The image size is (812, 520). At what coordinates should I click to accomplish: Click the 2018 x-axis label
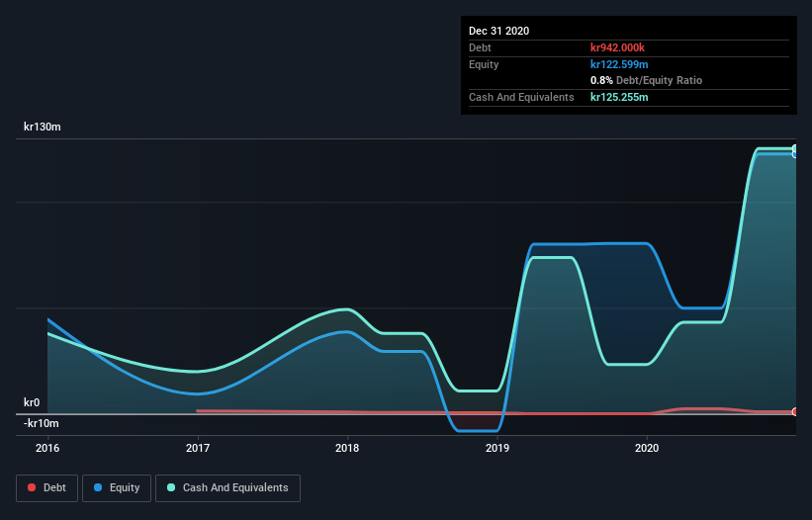[x=347, y=448]
